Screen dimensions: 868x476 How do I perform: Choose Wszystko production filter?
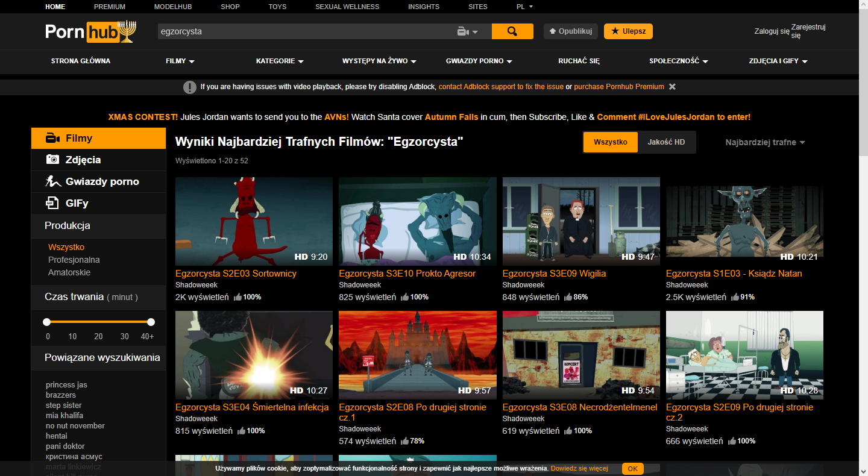(x=66, y=247)
